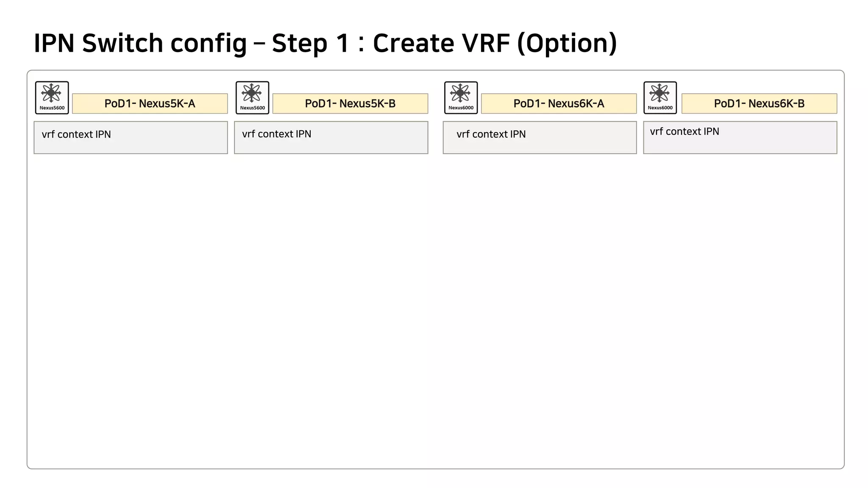Viewport: 868px width, 488px height.
Task: Click the 'Nexus6000' caption under the third switch icon
Action: coord(461,108)
